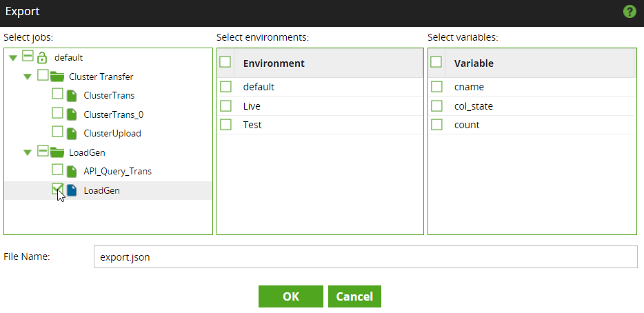
Task: Click the default environment row text
Action: pos(259,87)
